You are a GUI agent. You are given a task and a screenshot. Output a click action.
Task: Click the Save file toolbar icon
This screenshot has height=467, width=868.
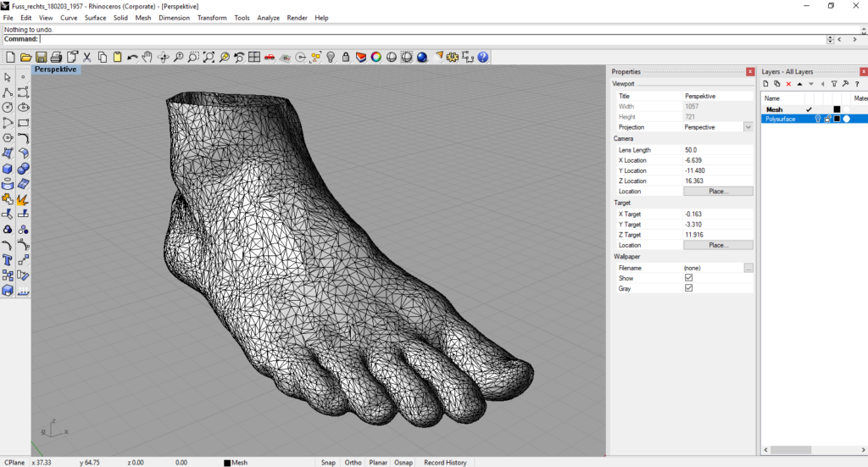[41, 57]
